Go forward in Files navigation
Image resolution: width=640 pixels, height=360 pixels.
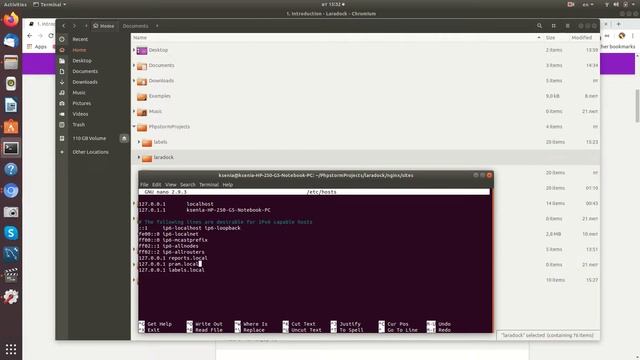point(74,26)
